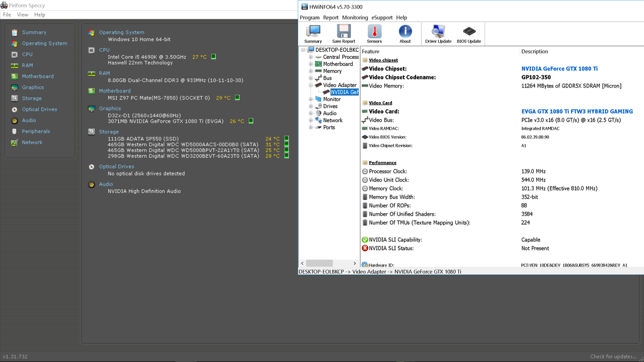
Task: Select DESKTOP-EOLBKCP root node in HWiNFO tree
Action: pyautogui.click(x=337, y=50)
